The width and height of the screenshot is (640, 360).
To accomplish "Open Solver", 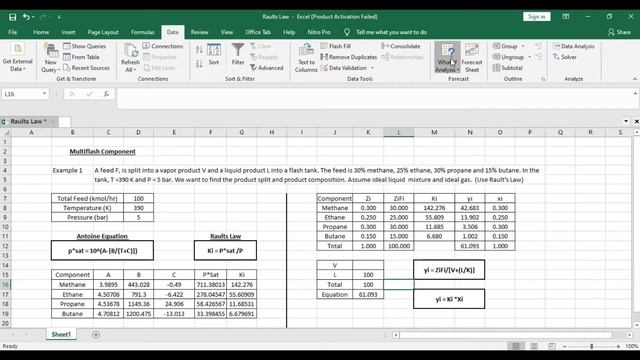I will pos(564,57).
